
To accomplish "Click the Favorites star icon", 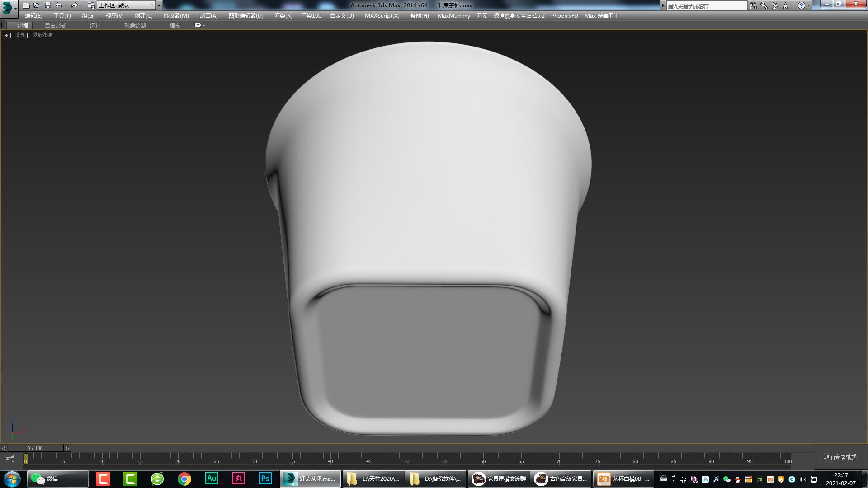I will 786,5.
